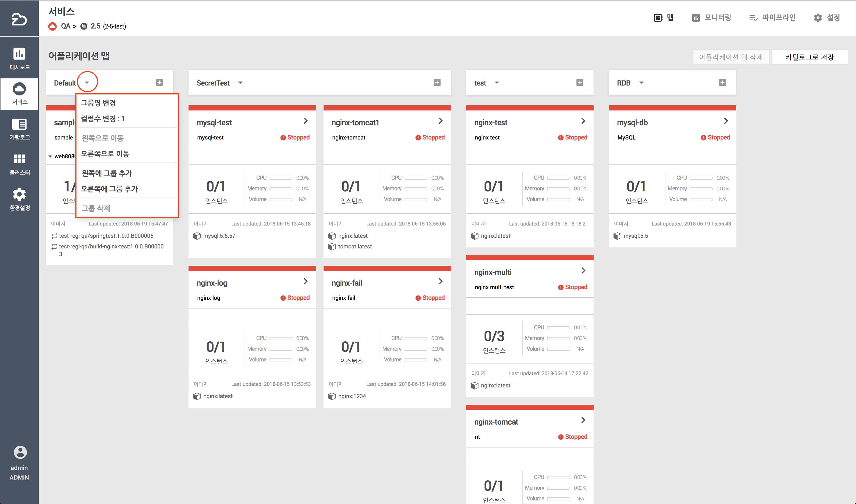The image size is (856, 504).
Task: Expand the SecretTest group dropdown arrow
Action: point(240,83)
